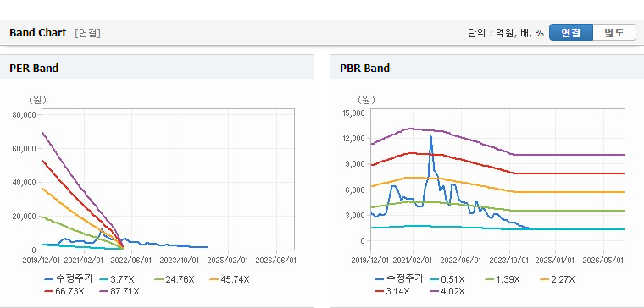644x308 pixels.
Task: Toggle 45.74X legend series
Action: point(229,279)
